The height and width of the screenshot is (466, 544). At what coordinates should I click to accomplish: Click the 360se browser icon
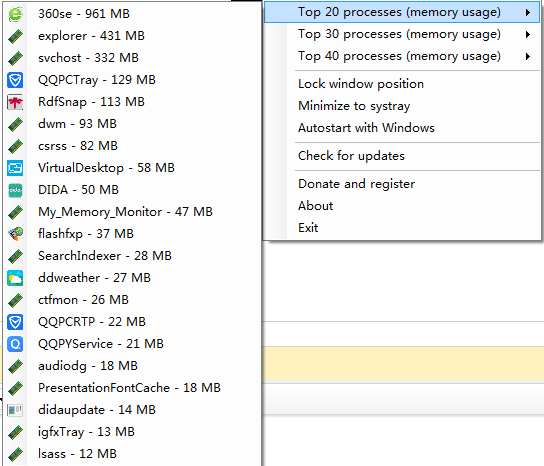(x=15, y=14)
